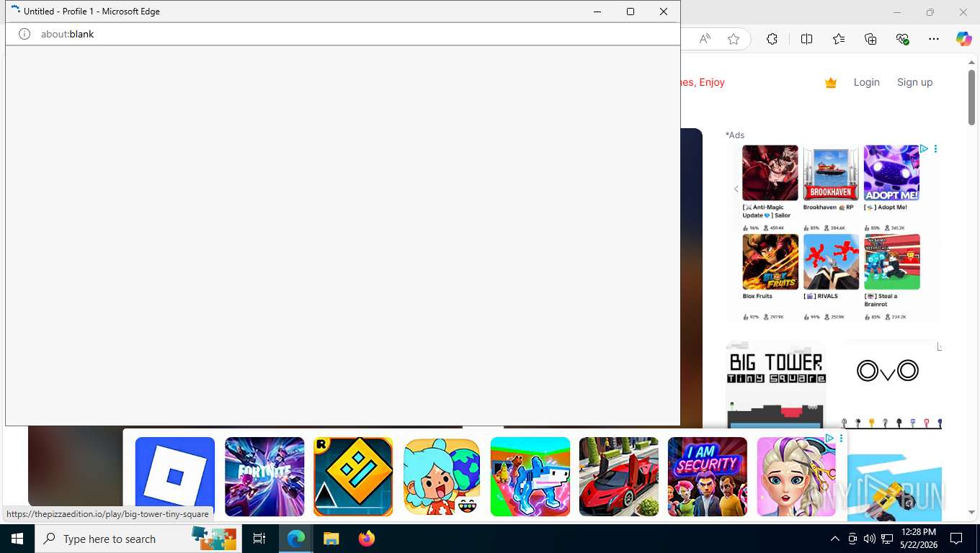The image size is (980, 553).
Task: Open the Geometry Dash icon in banner
Action: pos(353,477)
